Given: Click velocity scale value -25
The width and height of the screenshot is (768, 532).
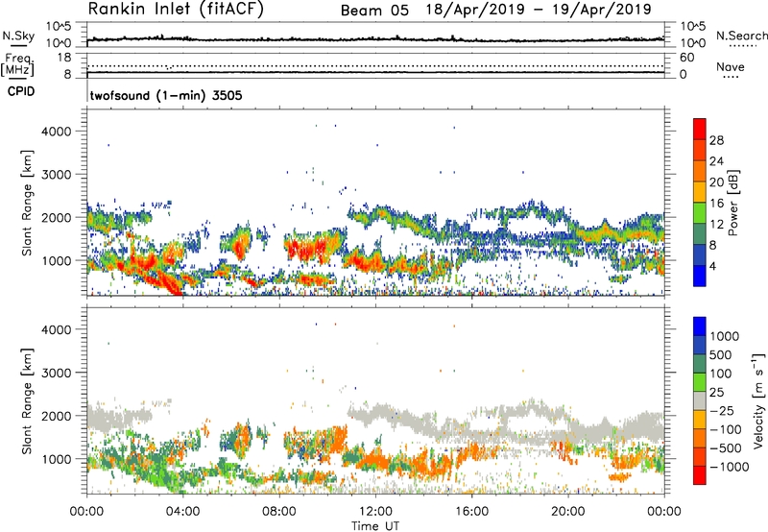Looking at the screenshot, I should tap(722, 411).
